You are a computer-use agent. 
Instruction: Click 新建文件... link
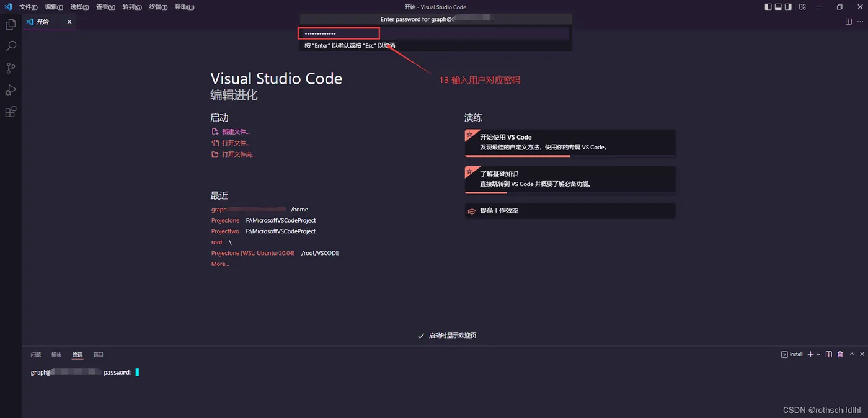(236, 131)
